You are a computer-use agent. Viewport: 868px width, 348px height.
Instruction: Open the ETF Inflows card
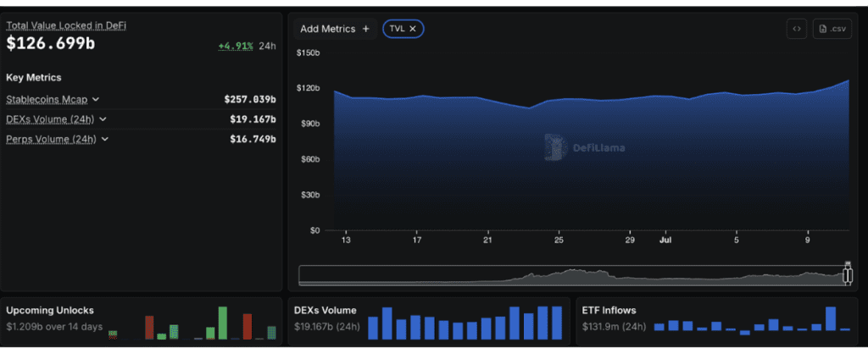pos(717,322)
